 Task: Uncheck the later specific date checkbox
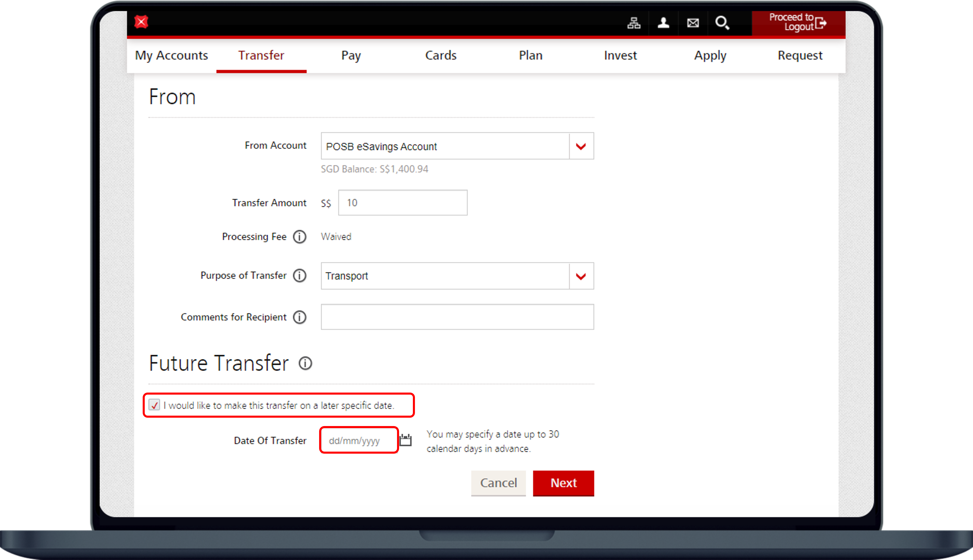click(x=154, y=405)
